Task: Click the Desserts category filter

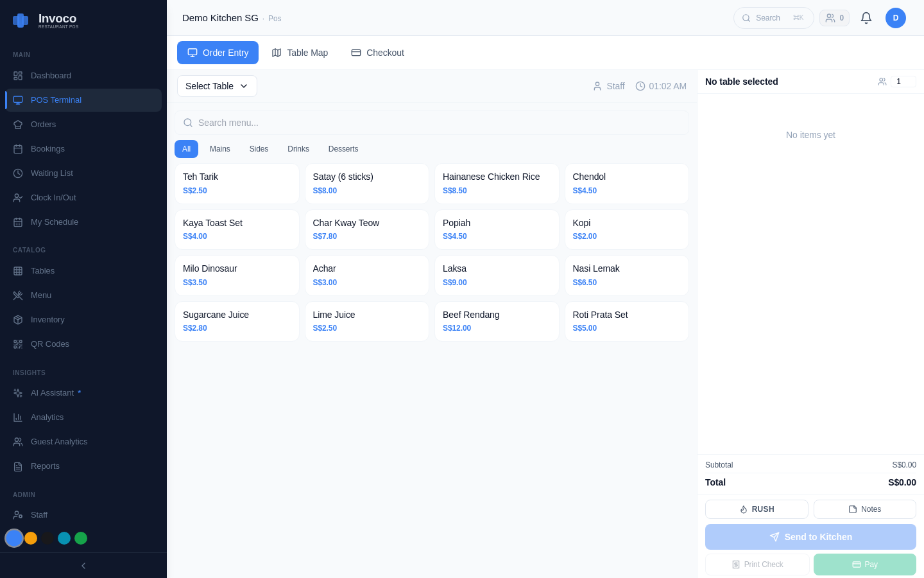Action: point(343,148)
